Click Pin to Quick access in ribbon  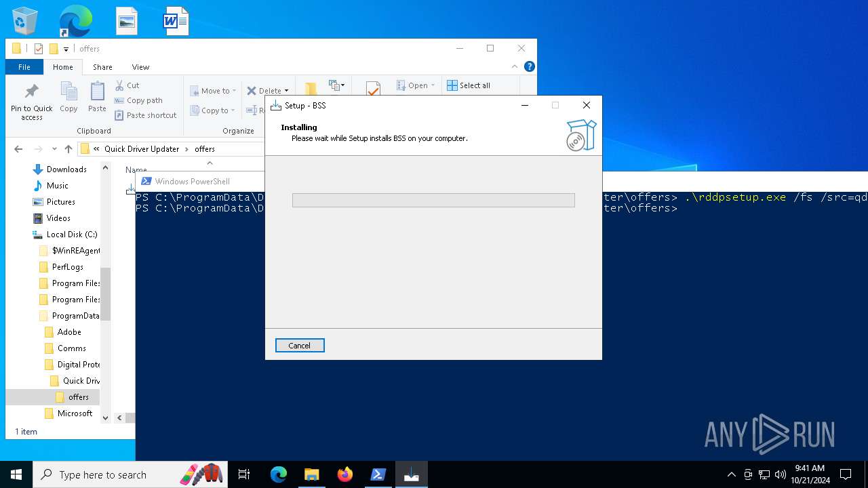31,102
